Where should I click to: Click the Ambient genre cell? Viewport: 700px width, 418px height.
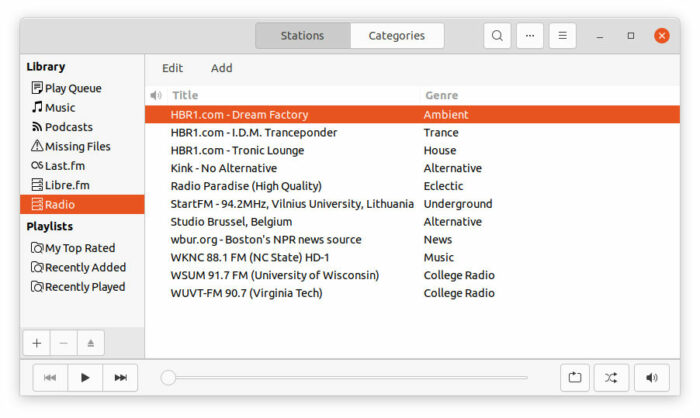(446, 115)
